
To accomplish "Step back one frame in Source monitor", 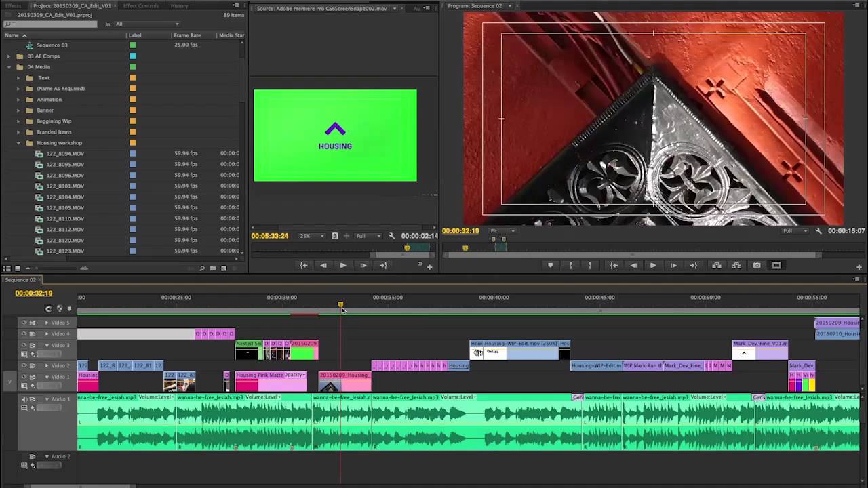I will pyautogui.click(x=323, y=266).
